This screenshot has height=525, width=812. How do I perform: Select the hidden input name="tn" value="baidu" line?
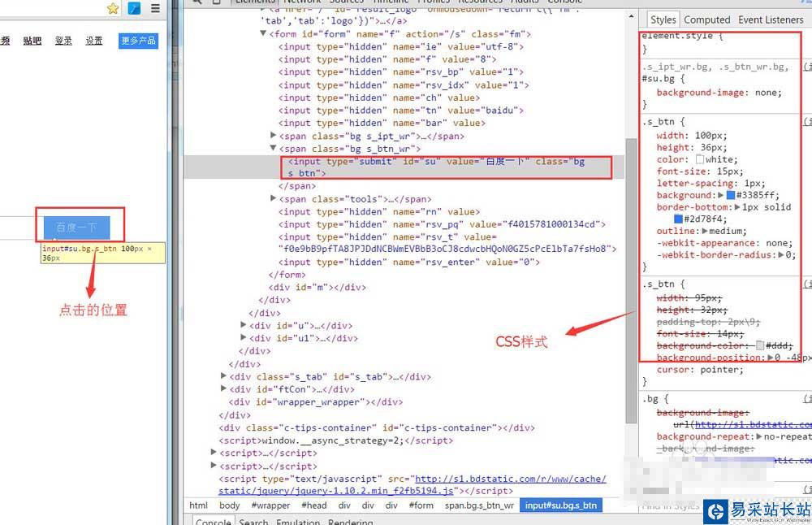[401, 111]
